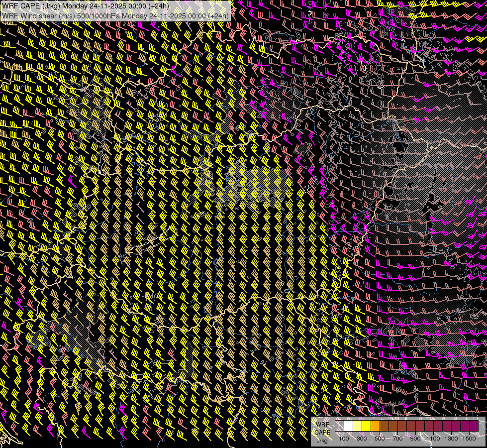The width and height of the screenshot is (487, 448).
Task: Click the 1500 label on the legend
Action: (469, 439)
